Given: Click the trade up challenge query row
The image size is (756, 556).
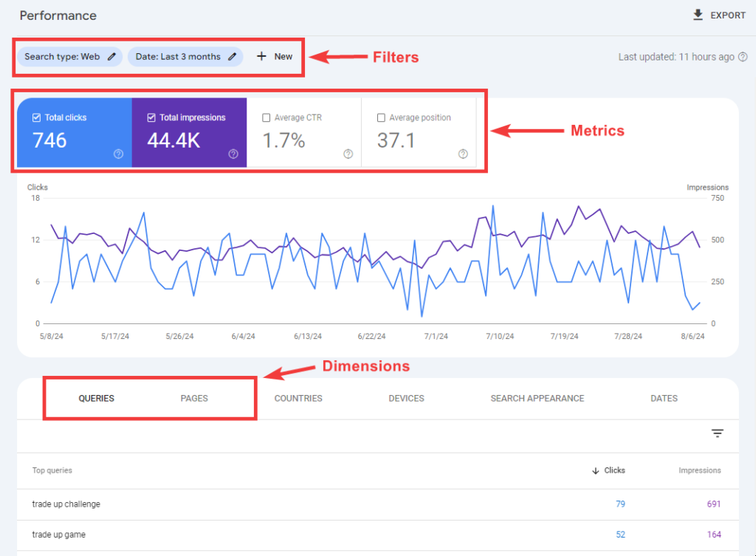Looking at the screenshot, I should point(66,504).
